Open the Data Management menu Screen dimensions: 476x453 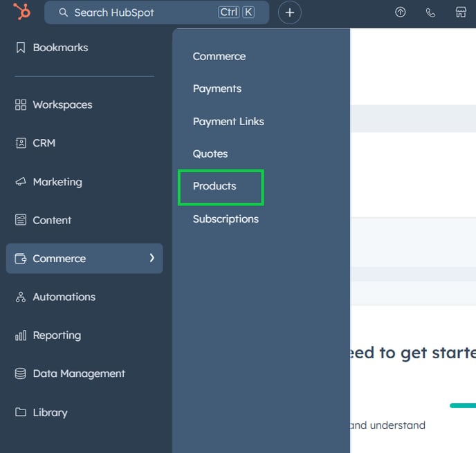(79, 373)
